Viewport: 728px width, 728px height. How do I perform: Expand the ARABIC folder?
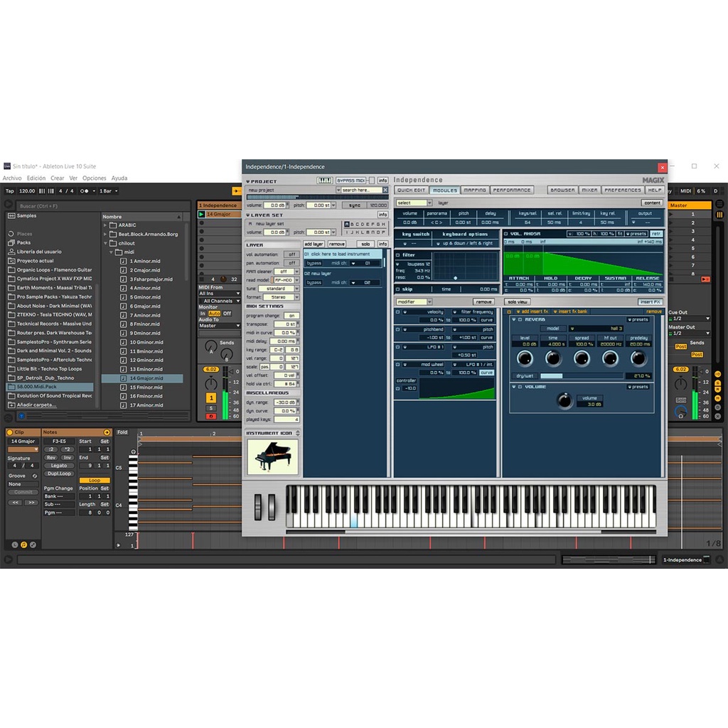click(105, 225)
